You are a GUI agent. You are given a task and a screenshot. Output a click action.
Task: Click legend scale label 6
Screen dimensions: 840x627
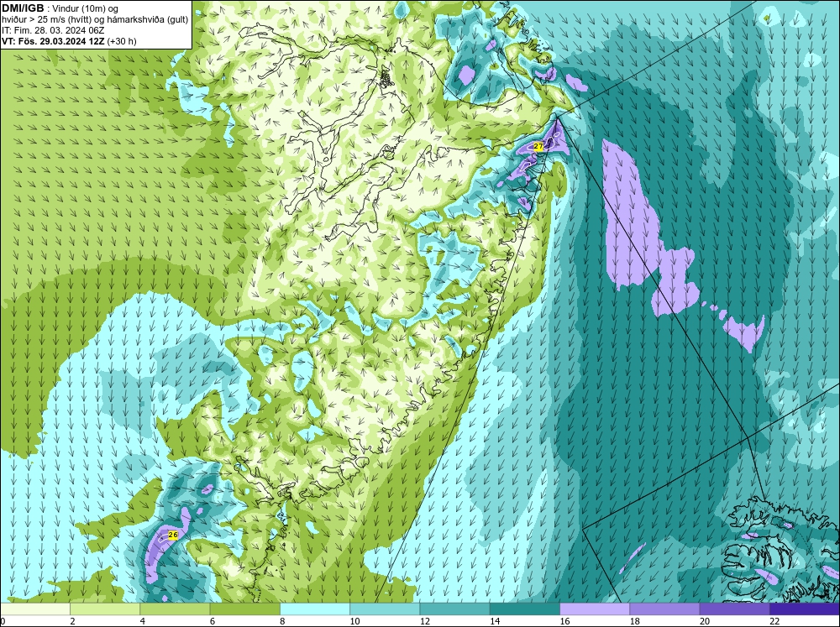point(213,621)
